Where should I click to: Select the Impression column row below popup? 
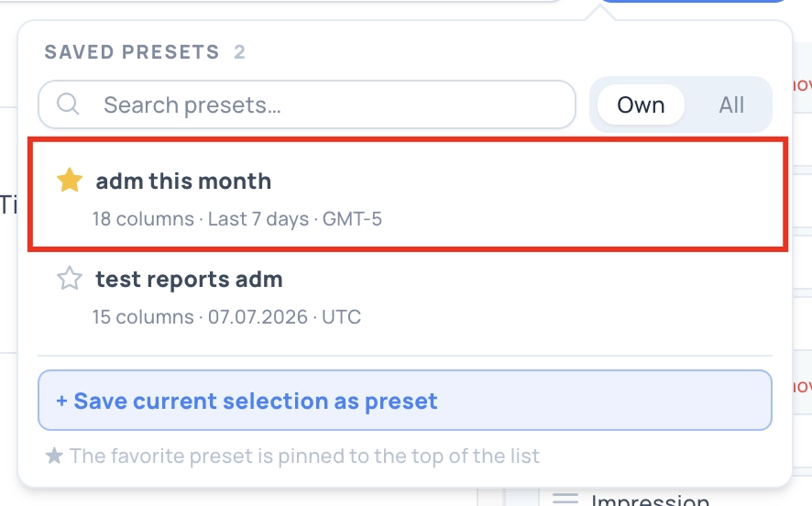[650, 500]
